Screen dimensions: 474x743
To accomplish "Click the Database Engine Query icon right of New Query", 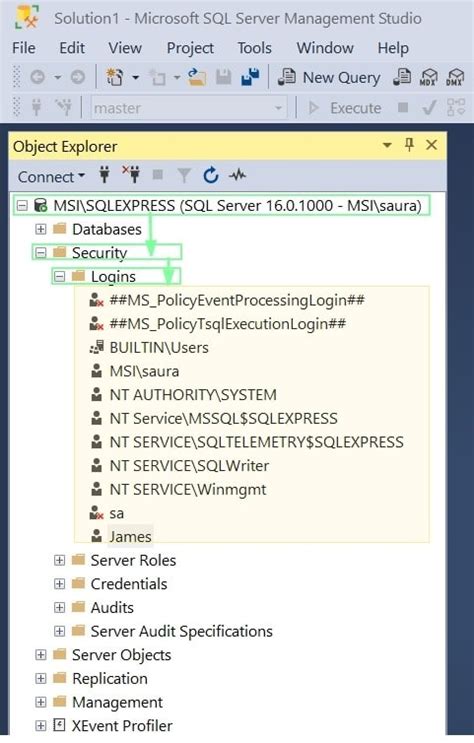I will click(402, 77).
